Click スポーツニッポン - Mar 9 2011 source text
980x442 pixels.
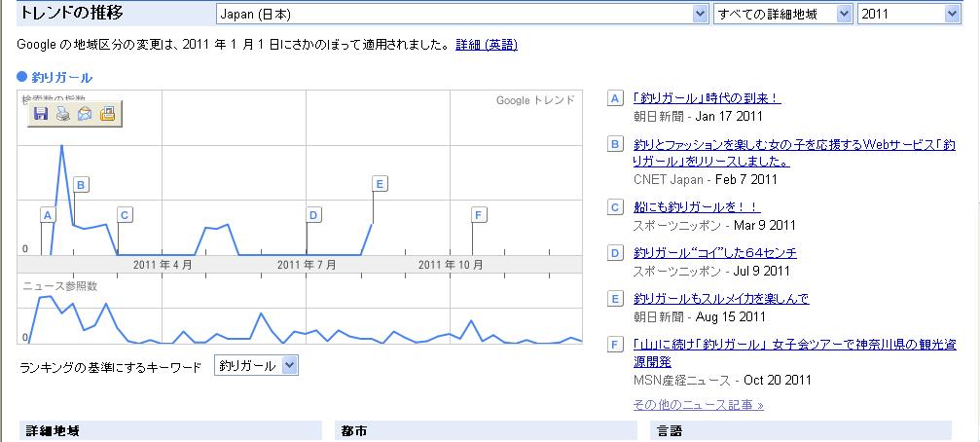pyautogui.click(x=714, y=225)
